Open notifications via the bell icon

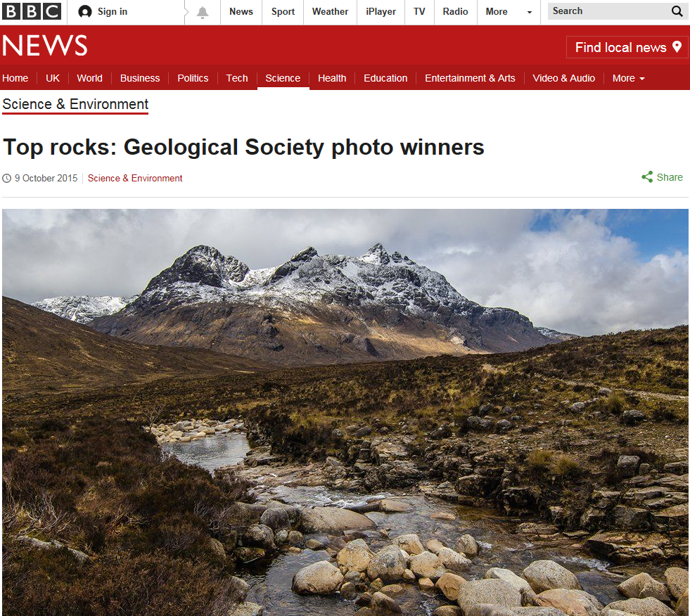click(203, 12)
